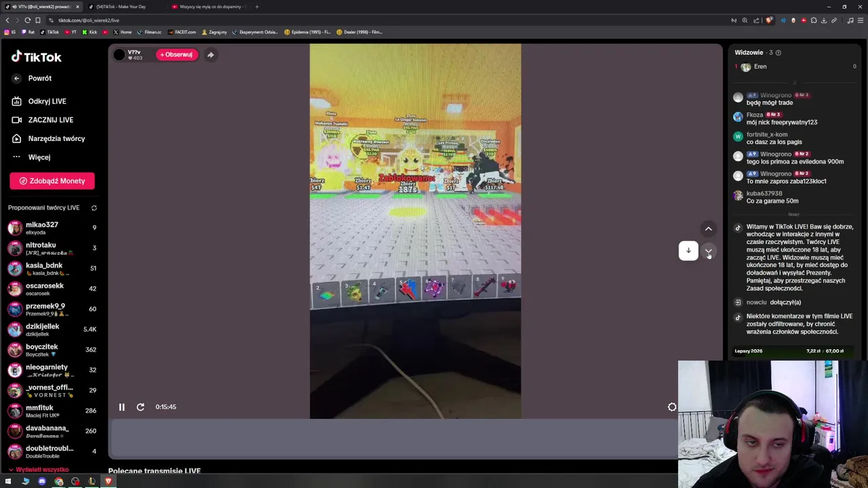Click the browser share page icon
The height and width of the screenshot is (488, 868).
(756, 20)
